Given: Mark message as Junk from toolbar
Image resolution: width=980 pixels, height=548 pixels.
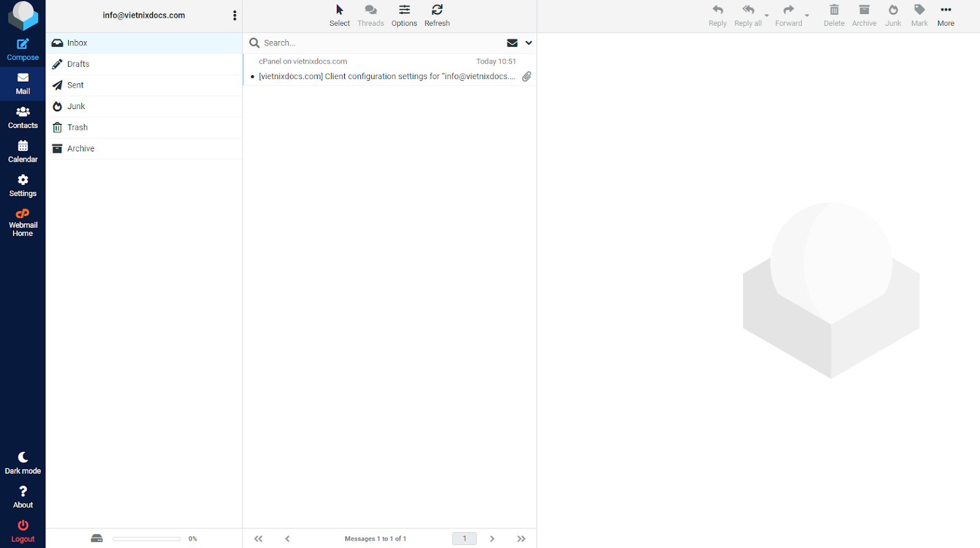Looking at the screenshot, I should (x=893, y=16).
